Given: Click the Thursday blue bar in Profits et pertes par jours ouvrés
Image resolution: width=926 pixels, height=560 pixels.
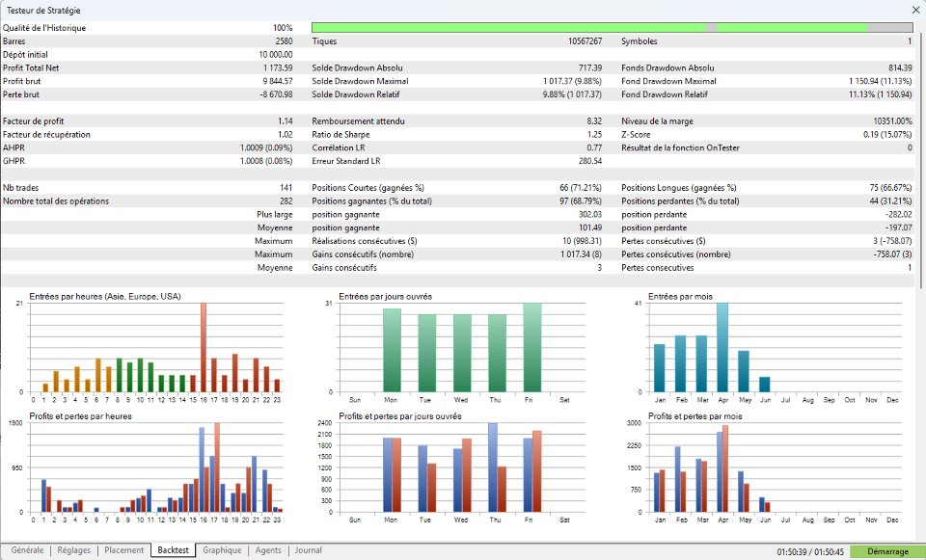Looking at the screenshot, I should point(493,467).
